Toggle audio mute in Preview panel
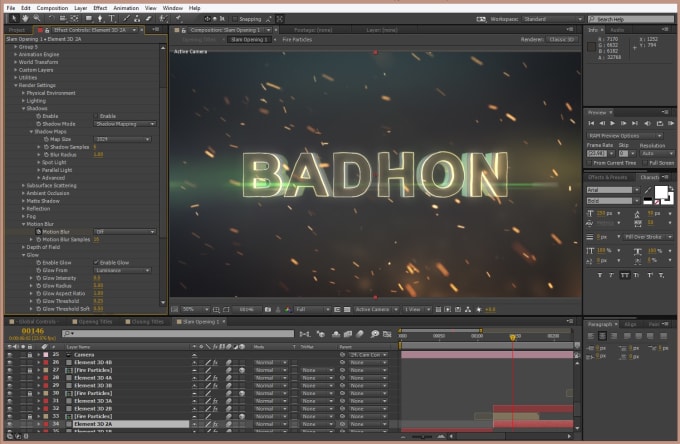The height and width of the screenshot is (444, 680). (x=647, y=123)
